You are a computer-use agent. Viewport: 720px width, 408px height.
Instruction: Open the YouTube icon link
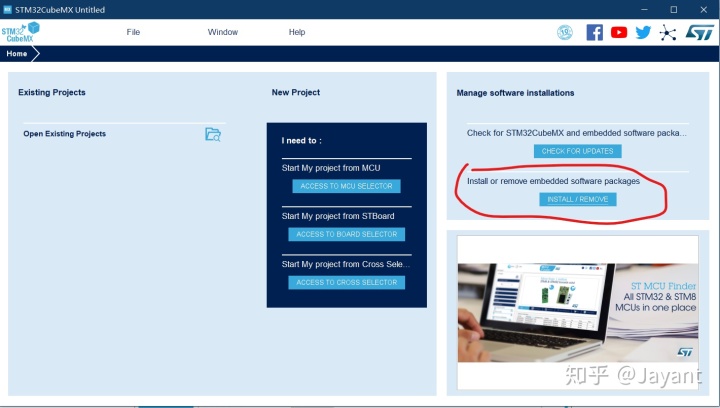619,33
